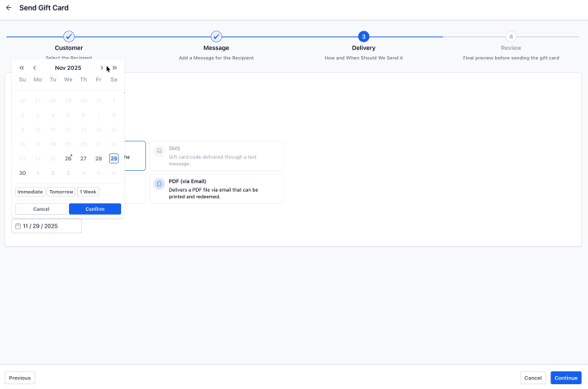Click the PDF document icon
This screenshot has width=588, height=389.
159,184
